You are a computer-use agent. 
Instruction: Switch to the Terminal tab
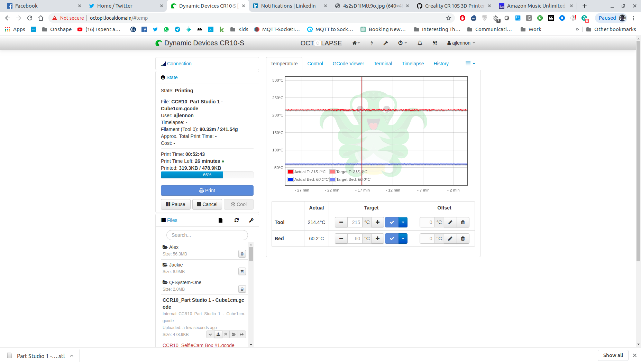tap(383, 64)
